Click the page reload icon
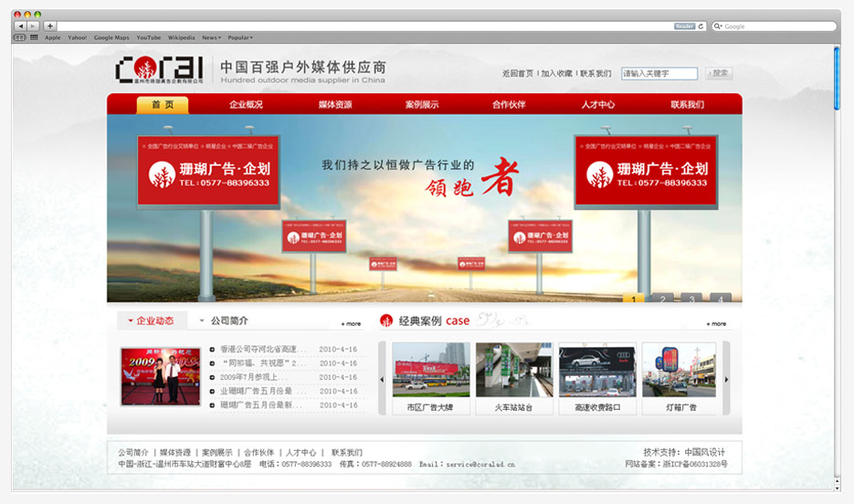 point(701,26)
